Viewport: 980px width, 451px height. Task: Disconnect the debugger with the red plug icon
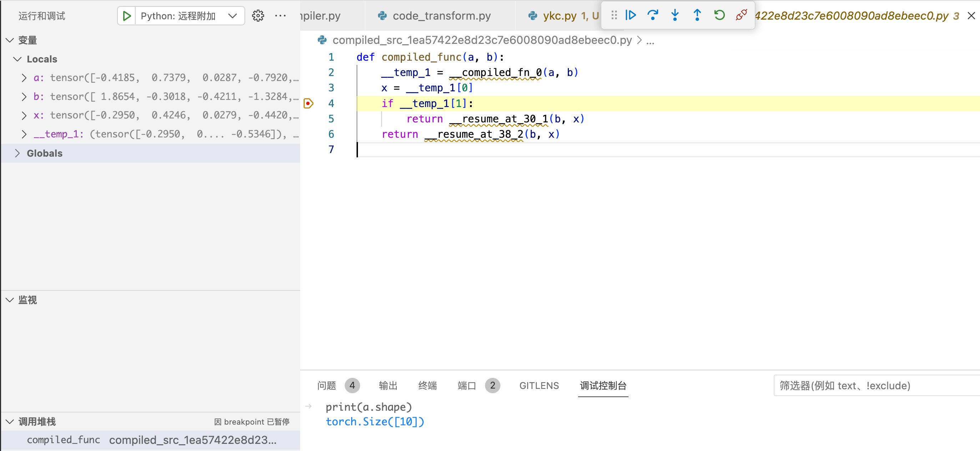741,15
